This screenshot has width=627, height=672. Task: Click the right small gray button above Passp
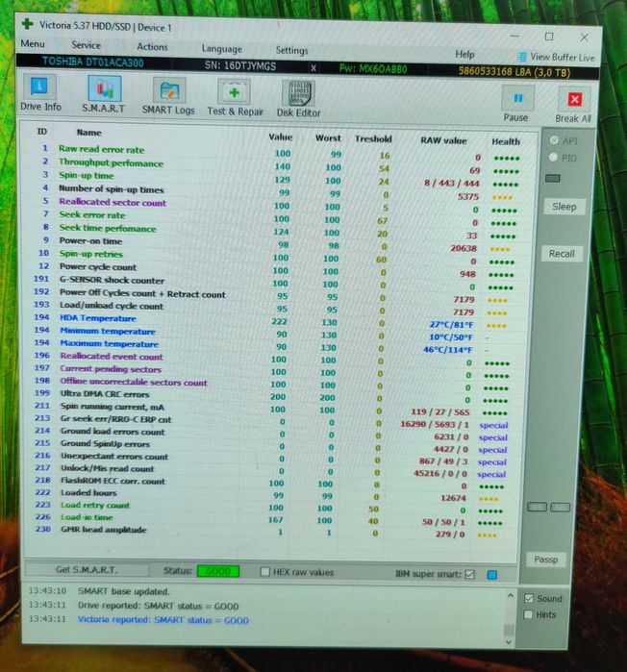[560, 508]
